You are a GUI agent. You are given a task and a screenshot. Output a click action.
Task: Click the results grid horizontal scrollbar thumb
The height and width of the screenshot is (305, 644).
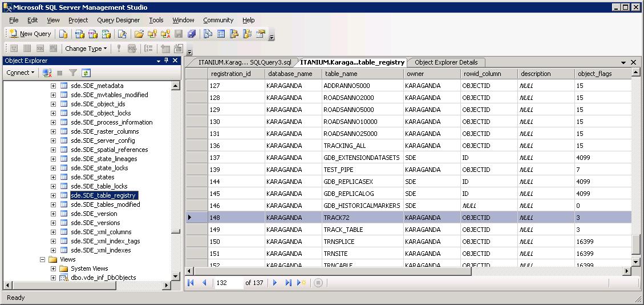333,271
